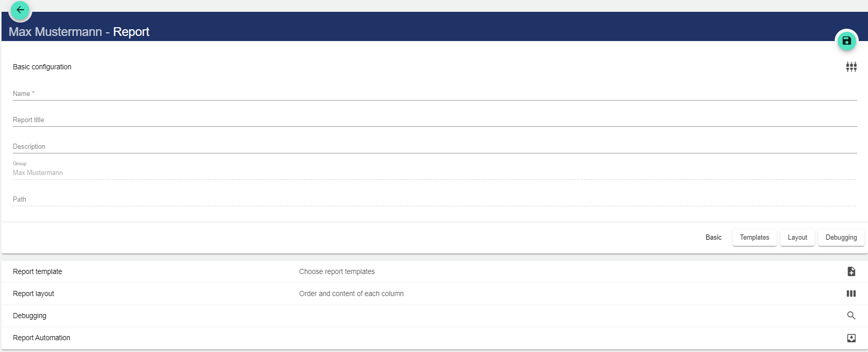
Task: Open the Report Automation list entry label
Action: [42, 338]
